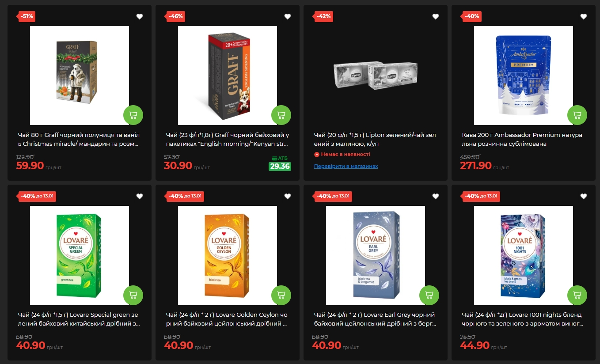Add Lovare 1001 nights tea to cart
The height and width of the screenshot is (364, 600).
tap(577, 295)
